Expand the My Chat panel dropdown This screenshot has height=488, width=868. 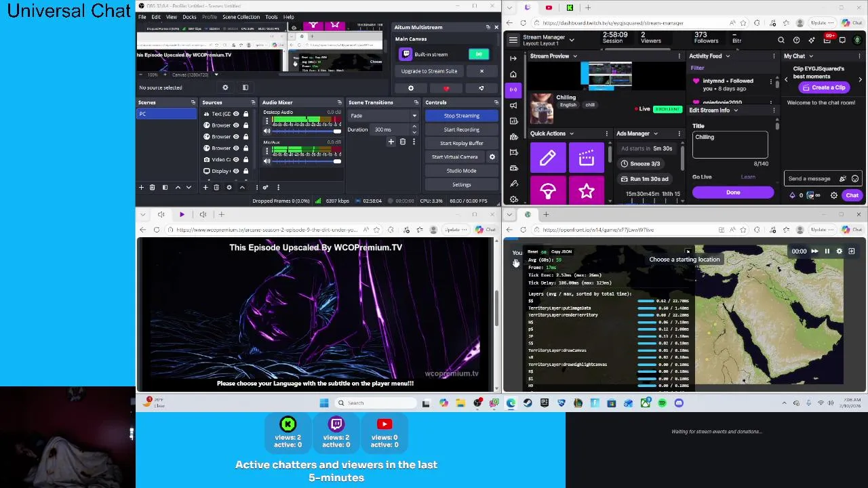(x=811, y=56)
